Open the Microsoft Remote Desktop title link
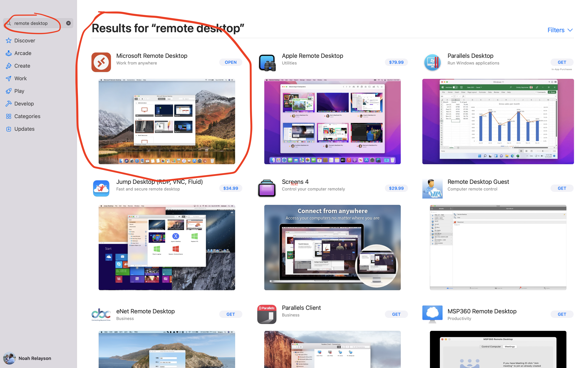The height and width of the screenshot is (368, 588). coord(152,56)
